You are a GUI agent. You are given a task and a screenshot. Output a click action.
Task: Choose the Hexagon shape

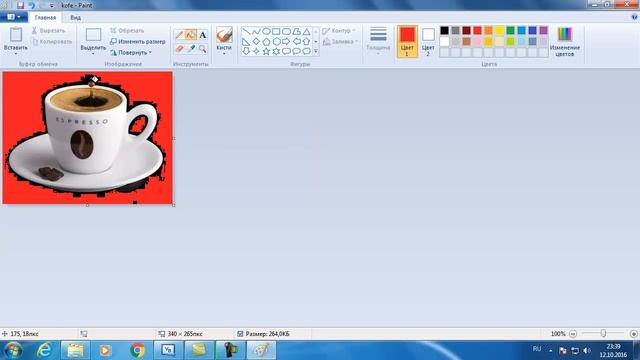(276, 42)
